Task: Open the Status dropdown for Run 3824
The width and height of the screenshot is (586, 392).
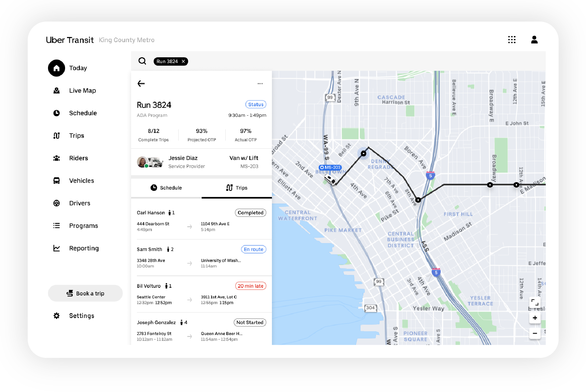Action: pos(255,104)
